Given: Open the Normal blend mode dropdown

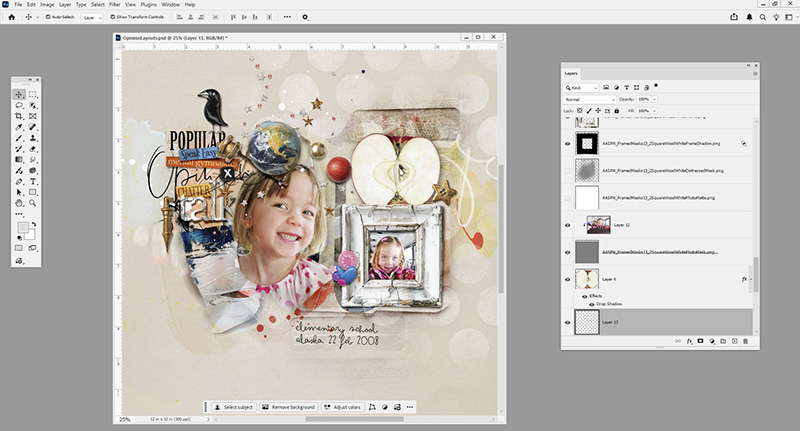Looking at the screenshot, I should pos(589,99).
